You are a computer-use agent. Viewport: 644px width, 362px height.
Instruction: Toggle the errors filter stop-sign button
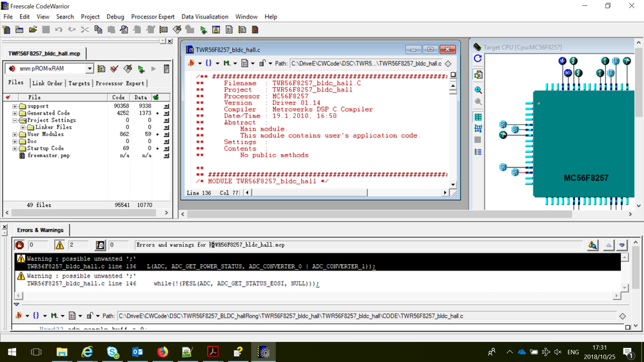click(x=19, y=245)
